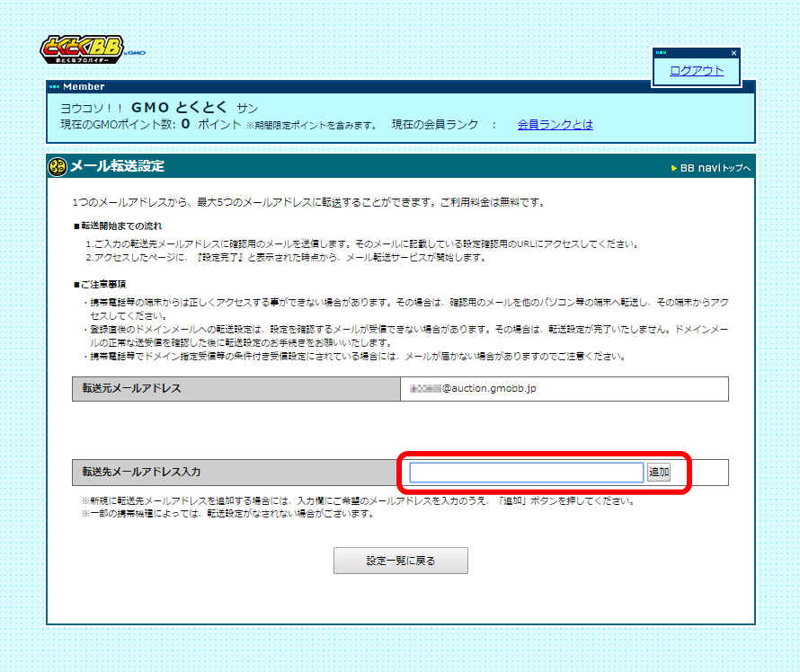Close the logout popup window

click(x=733, y=52)
